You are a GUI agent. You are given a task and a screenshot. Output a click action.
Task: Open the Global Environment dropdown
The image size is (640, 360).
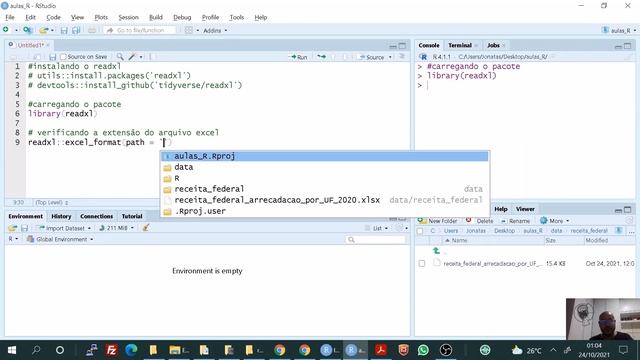pos(60,239)
